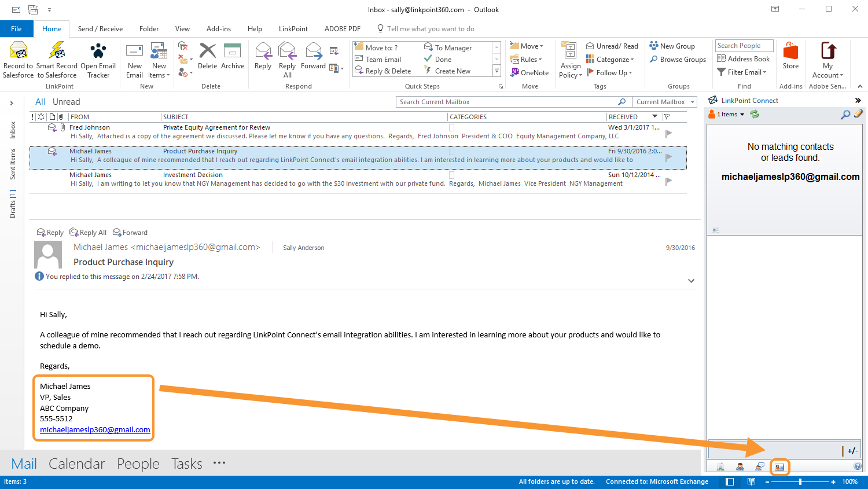Click Reply in reading pane
This screenshot has height=489, width=868.
click(x=50, y=233)
